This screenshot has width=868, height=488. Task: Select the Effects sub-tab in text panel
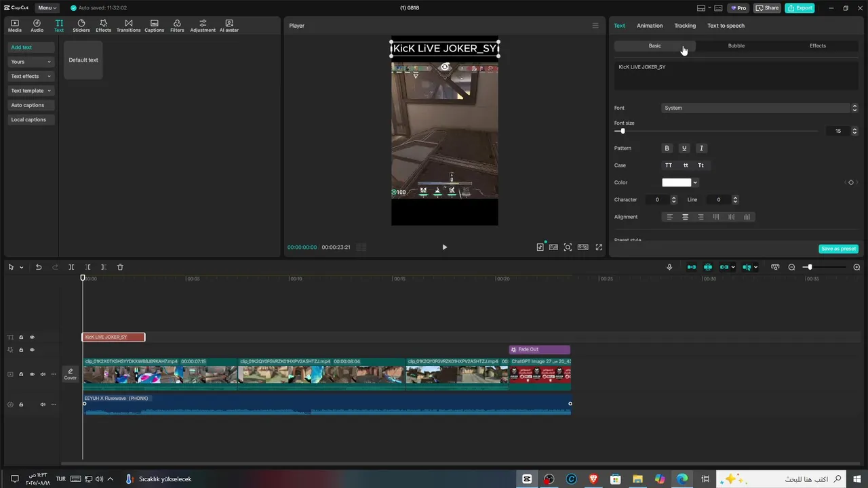(x=818, y=45)
